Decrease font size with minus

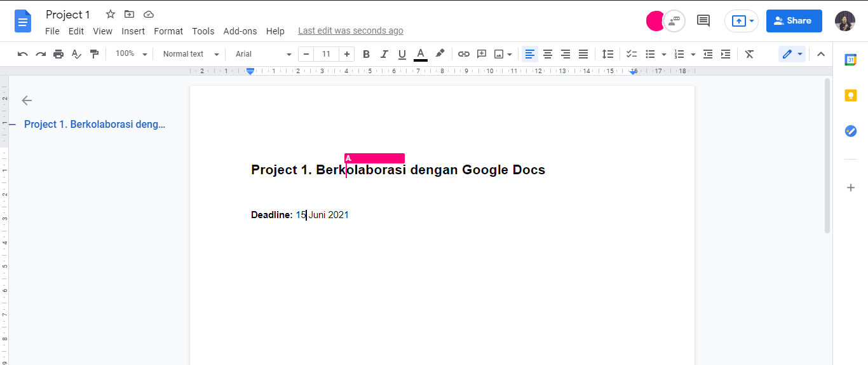306,54
